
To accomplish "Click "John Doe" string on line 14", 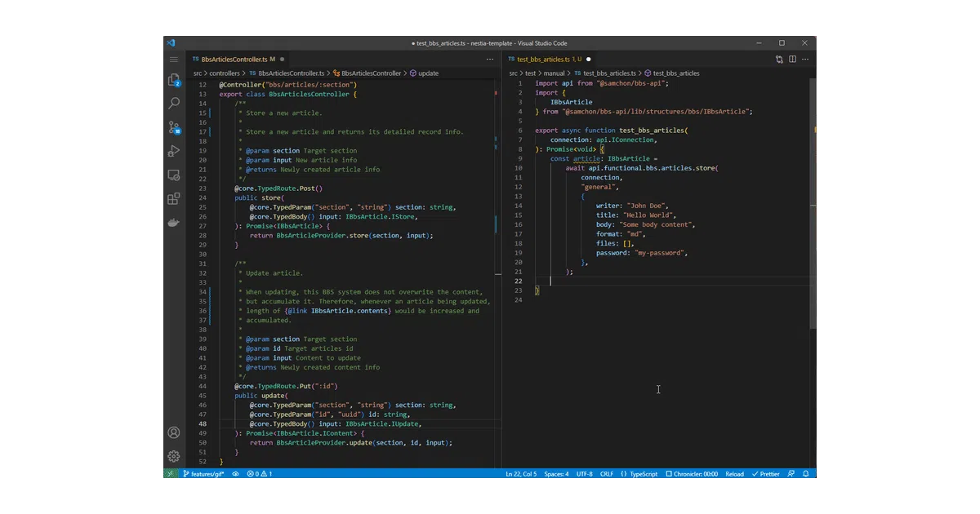I will [x=648, y=206].
